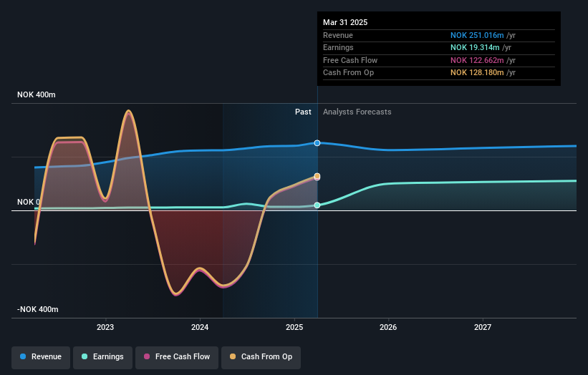The image size is (588, 375).
Task: Click the 2025 x-axis label
Action: (294, 327)
